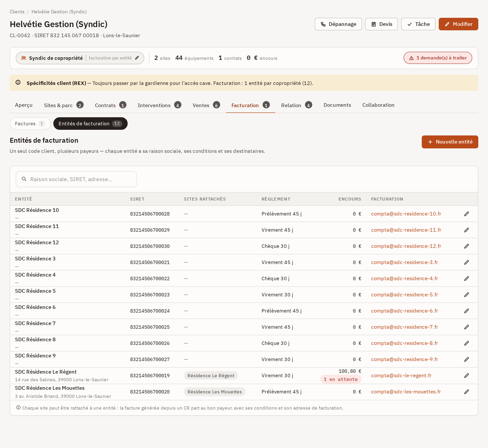
Task: Click Helvétie Gestion (Syndic) breadcrumb
Action: pyautogui.click(x=59, y=12)
